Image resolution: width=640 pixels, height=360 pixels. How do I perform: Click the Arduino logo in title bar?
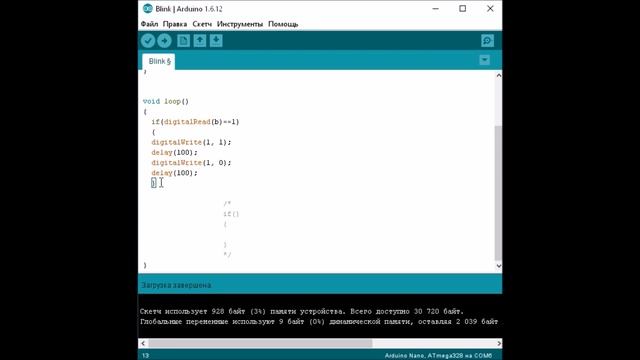(x=147, y=9)
